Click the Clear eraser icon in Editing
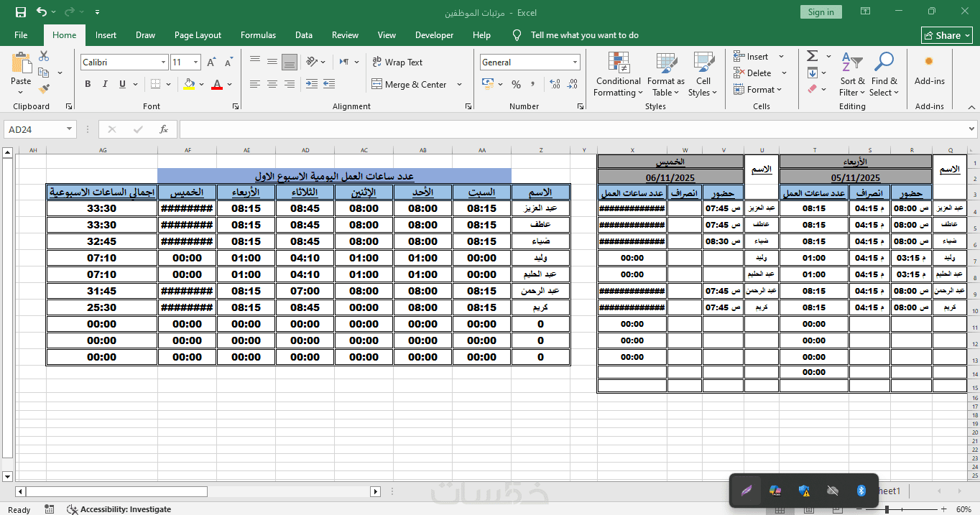980x515 pixels. [x=813, y=89]
